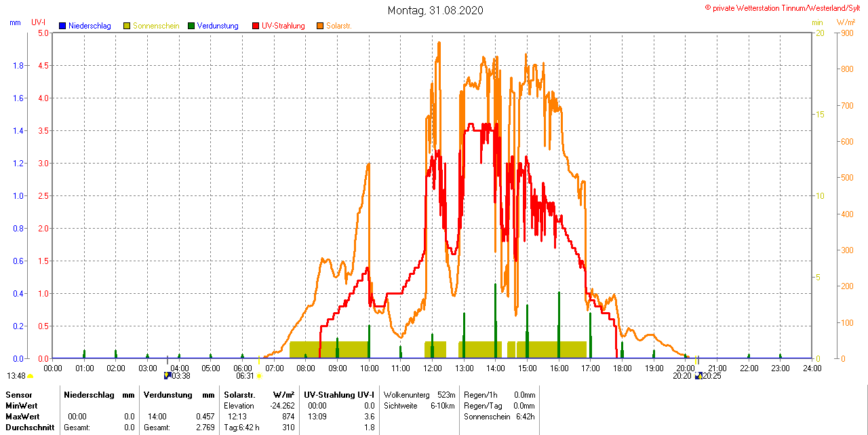
Task: Click the Tag:6:42 h label
Action: tap(241, 428)
